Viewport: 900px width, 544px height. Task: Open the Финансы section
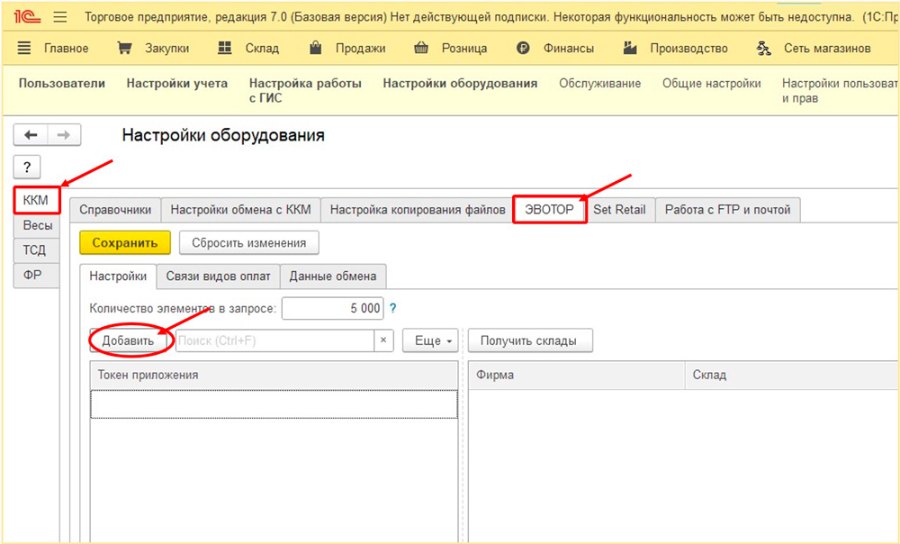555,48
